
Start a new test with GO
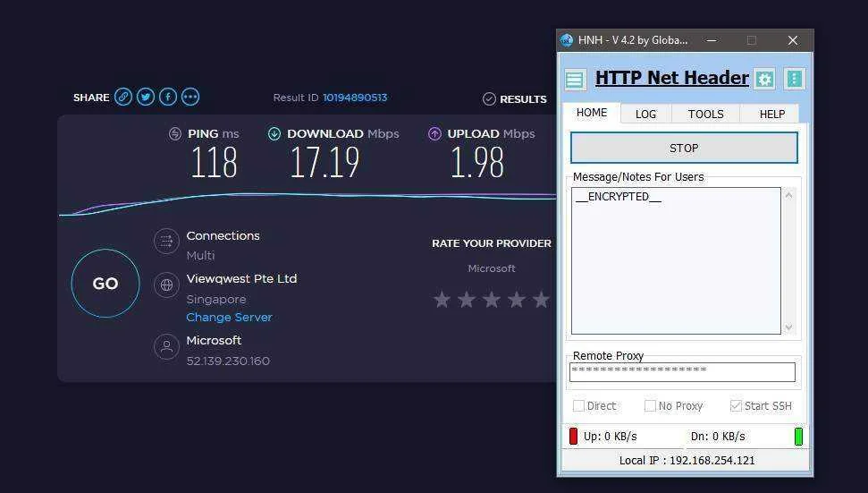point(105,283)
